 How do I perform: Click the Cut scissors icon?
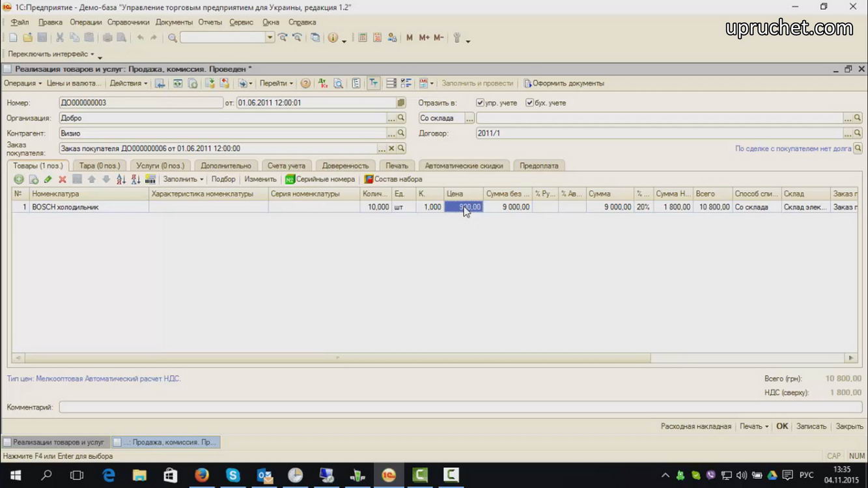[x=59, y=38]
